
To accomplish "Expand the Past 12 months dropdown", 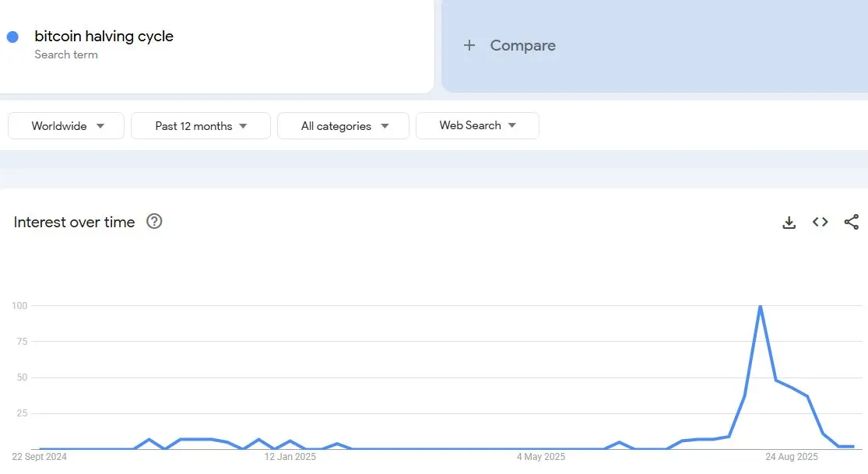I will (x=200, y=126).
